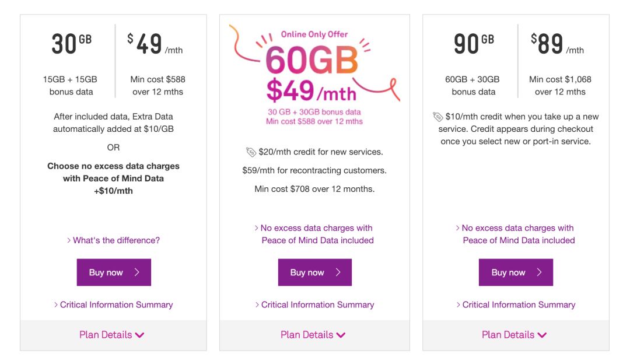Expand Plan Details under the 30GB plan
Image resolution: width=630 pixels, height=364 pixels.
(112, 335)
